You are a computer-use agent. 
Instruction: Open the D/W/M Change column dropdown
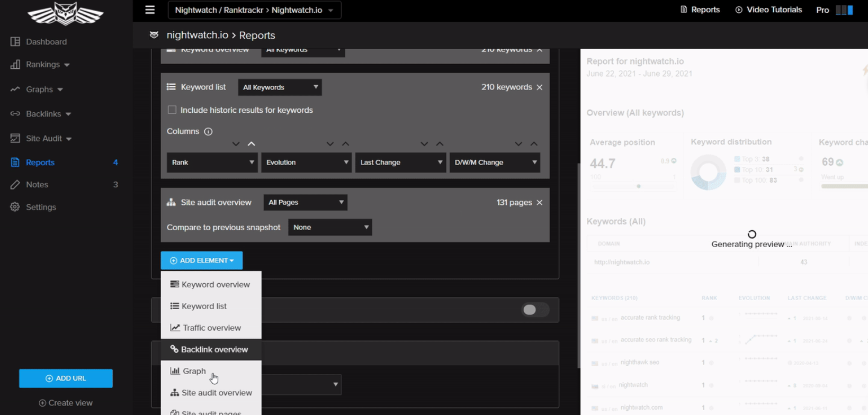[495, 163]
